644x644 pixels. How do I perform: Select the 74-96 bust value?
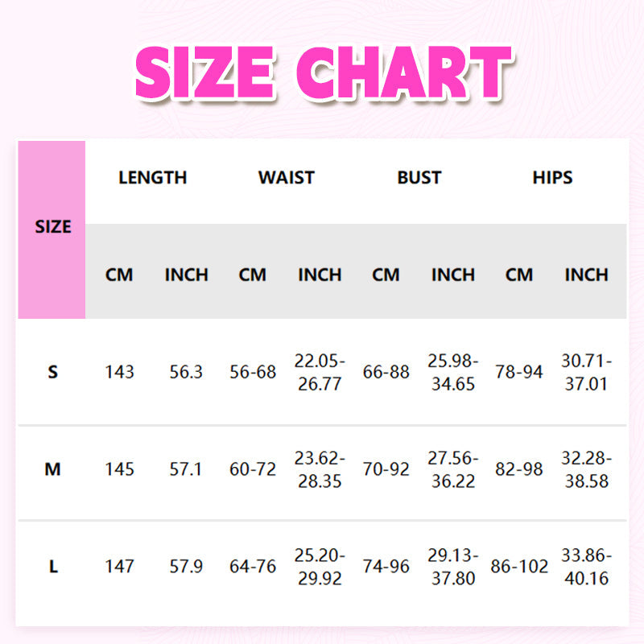[386, 567]
